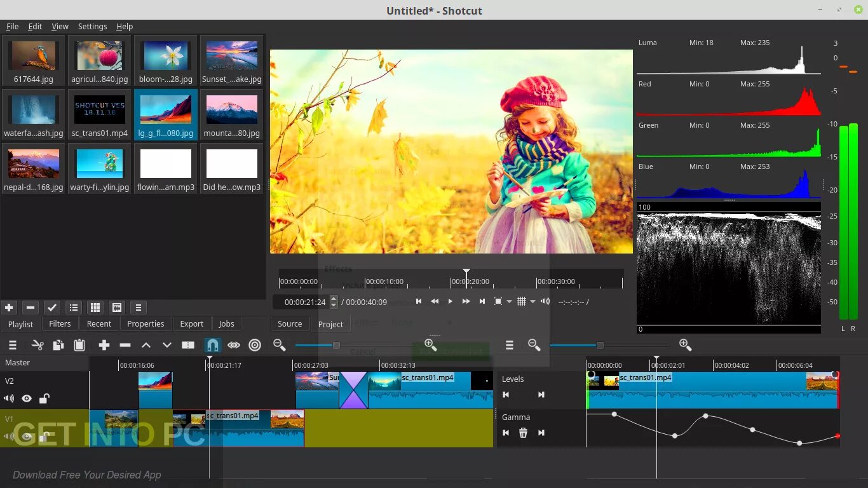The height and width of the screenshot is (488, 868).
Task: Click the Cut scissors icon in timeline toolbar
Action: [37, 345]
